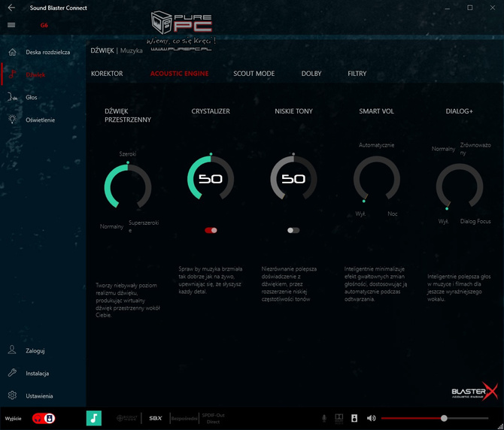The image size is (504, 430).
Task: Open Ustawienia in the sidebar
Action: (x=39, y=395)
